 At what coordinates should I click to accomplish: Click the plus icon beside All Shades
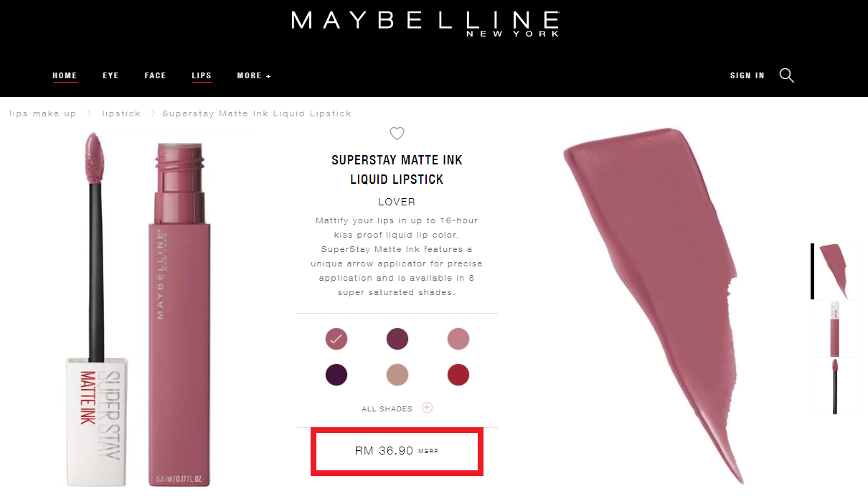(427, 408)
